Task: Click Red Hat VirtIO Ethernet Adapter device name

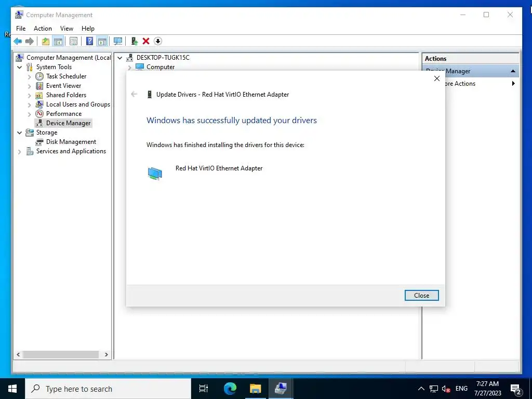Action: (x=219, y=168)
